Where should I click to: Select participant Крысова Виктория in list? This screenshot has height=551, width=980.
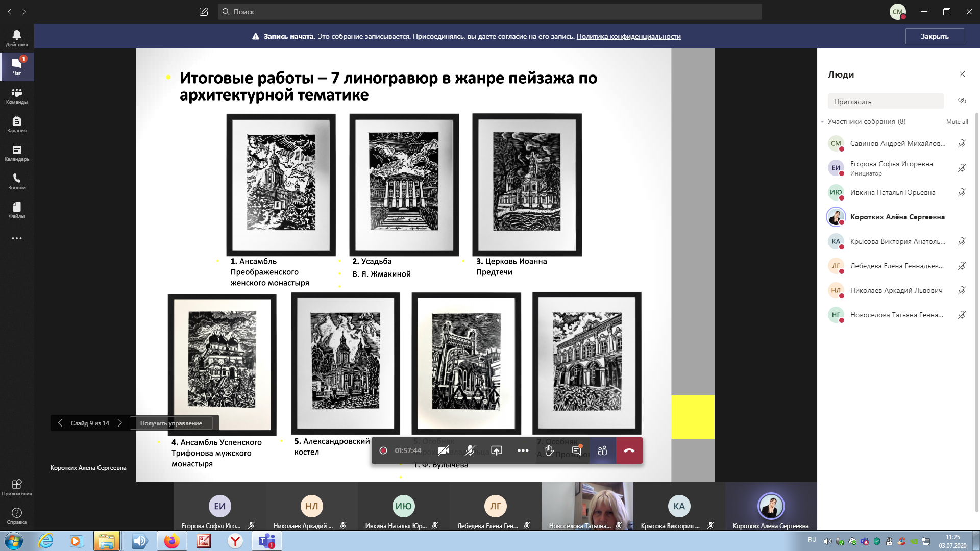pos(898,241)
